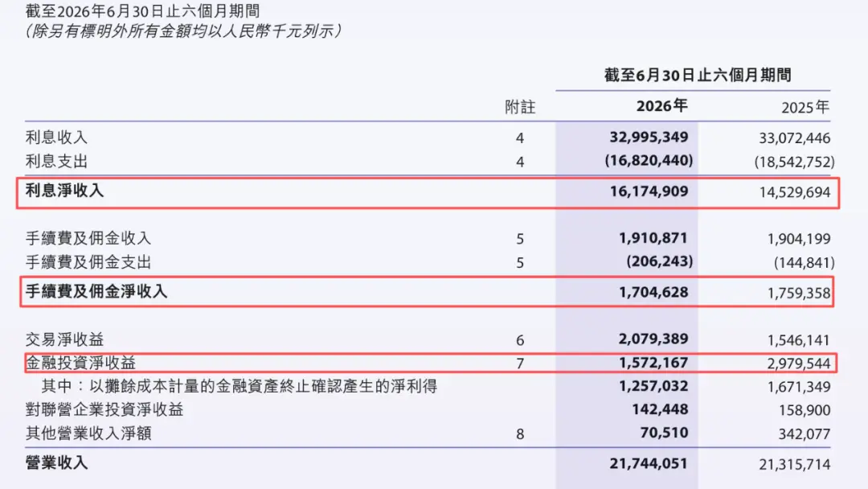Screen dimensions: 868x489
Task: Click the value 1,759,358
Action: 799,293
